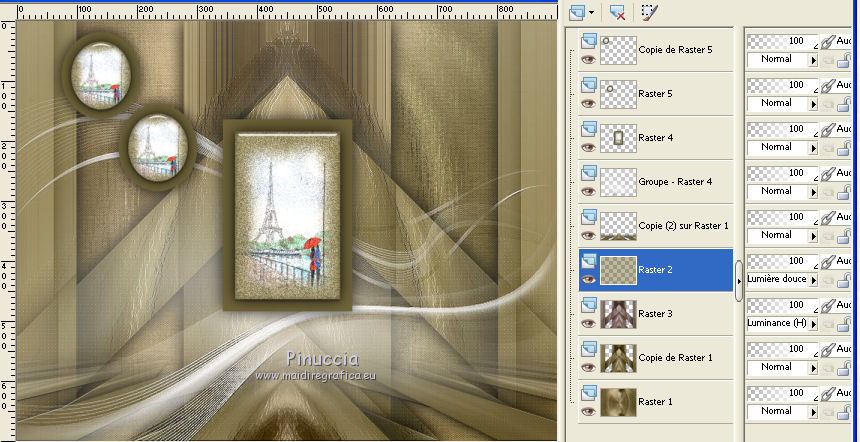Click the link chain icon for Copie de Raster 5
Viewport: 860px width, 442px height.
pos(828,41)
